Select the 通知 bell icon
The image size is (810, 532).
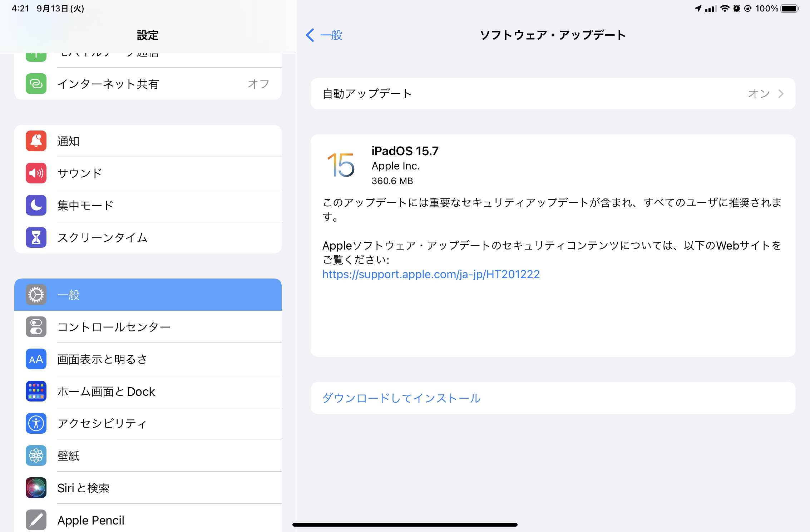pyautogui.click(x=36, y=141)
